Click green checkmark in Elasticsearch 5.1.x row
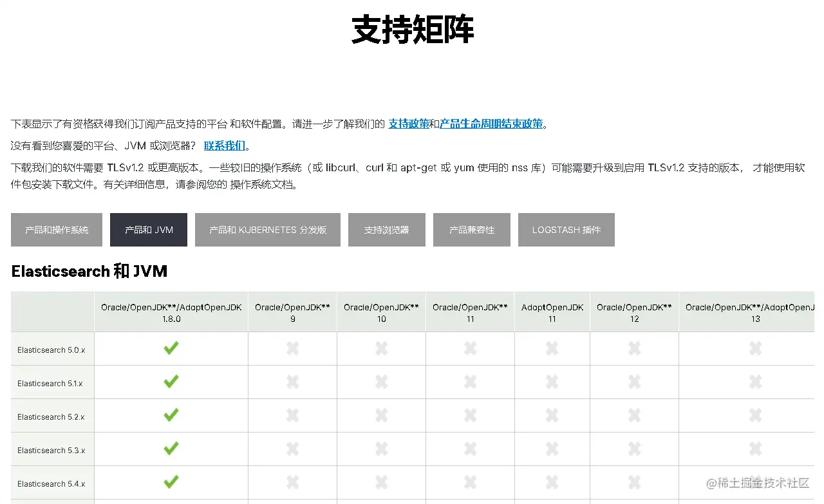Image resolution: width=824 pixels, height=504 pixels. click(171, 382)
